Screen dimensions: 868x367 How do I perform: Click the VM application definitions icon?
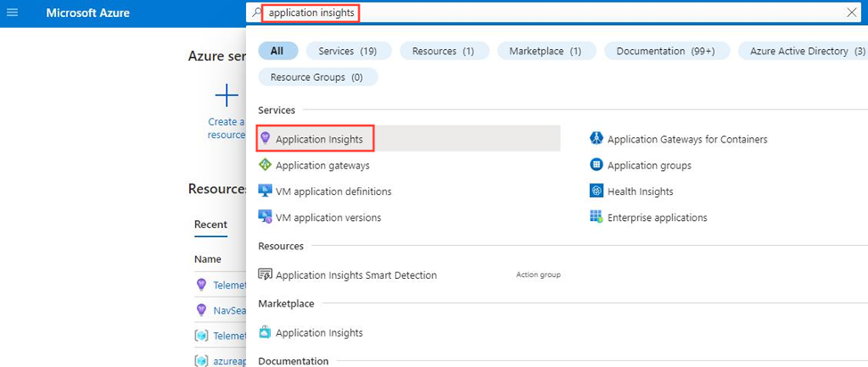[x=266, y=191]
